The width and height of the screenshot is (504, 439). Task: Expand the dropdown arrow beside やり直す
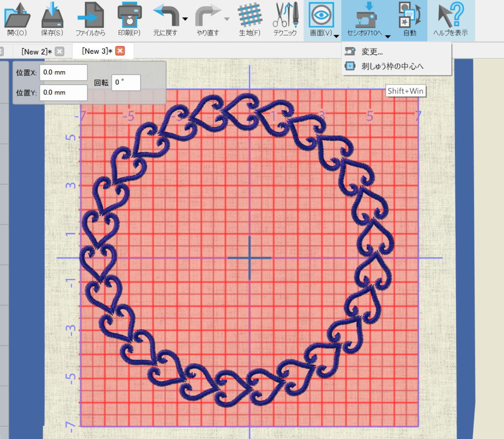click(227, 19)
